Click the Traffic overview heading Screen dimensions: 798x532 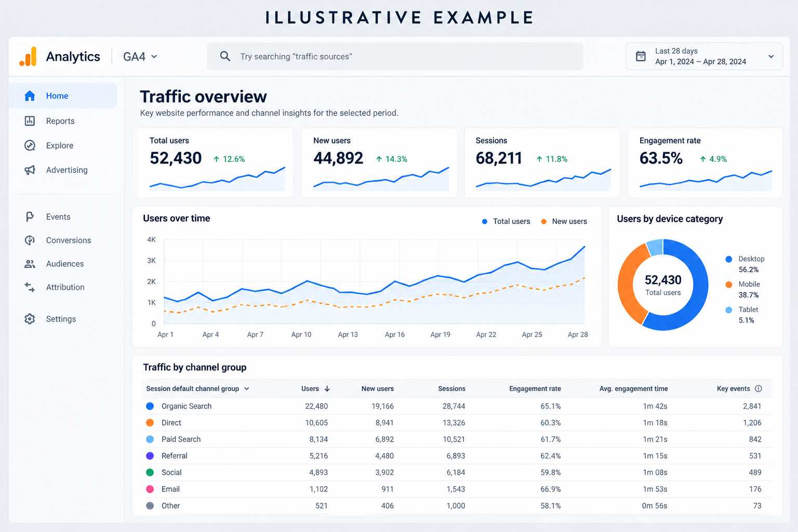(x=203, y=97)
